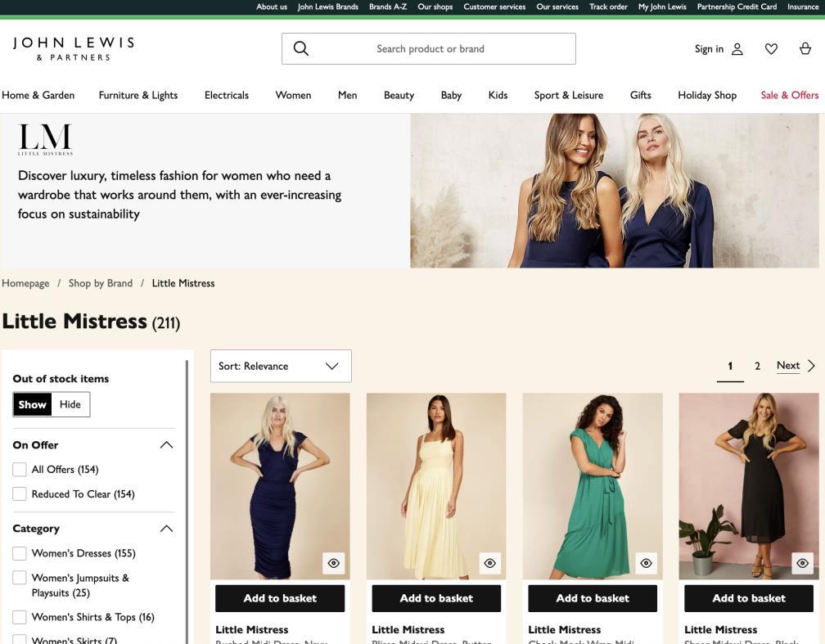The width and height of the screenshot is (825, 644).
Task: Open the Beauty menu
Action: (x=399, y=95)
